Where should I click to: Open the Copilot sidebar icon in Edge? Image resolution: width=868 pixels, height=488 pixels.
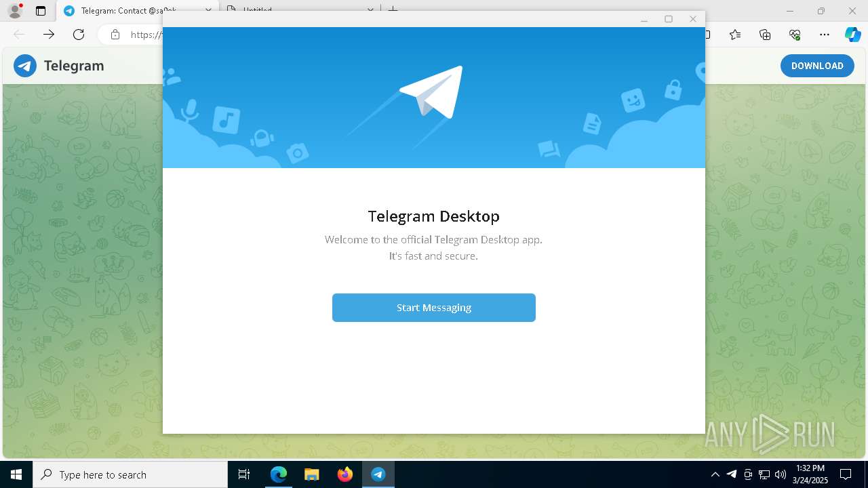tap(852, 35)
